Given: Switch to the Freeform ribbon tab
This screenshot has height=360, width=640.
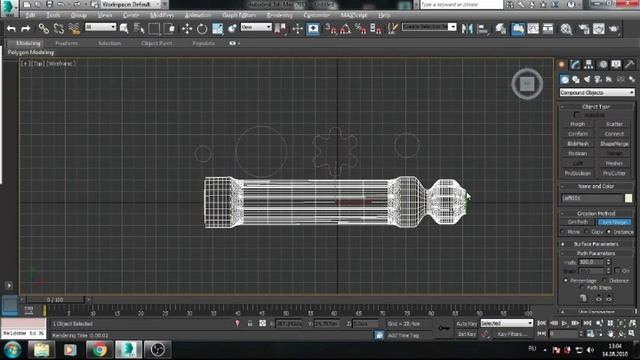Looking at the screenshot, I should point(66,43).
